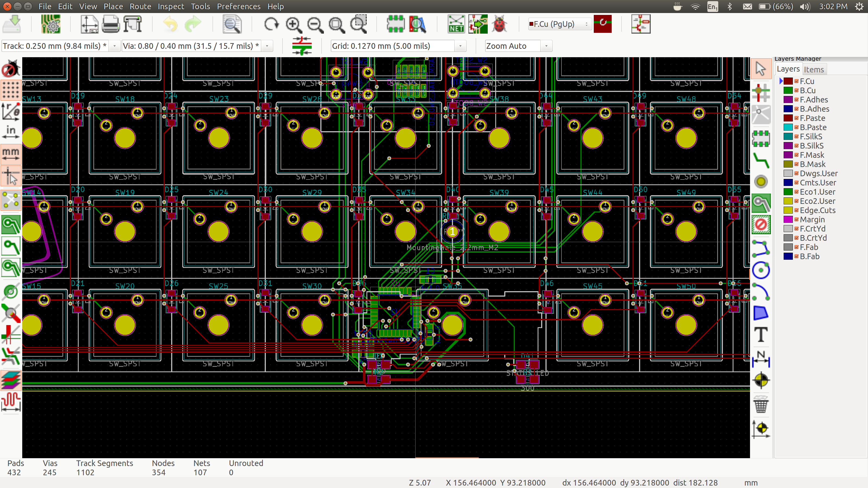Open the Bluetooth indicator in top bar
The width and height of the screenshot is (868, 488).
click(729, 7)
